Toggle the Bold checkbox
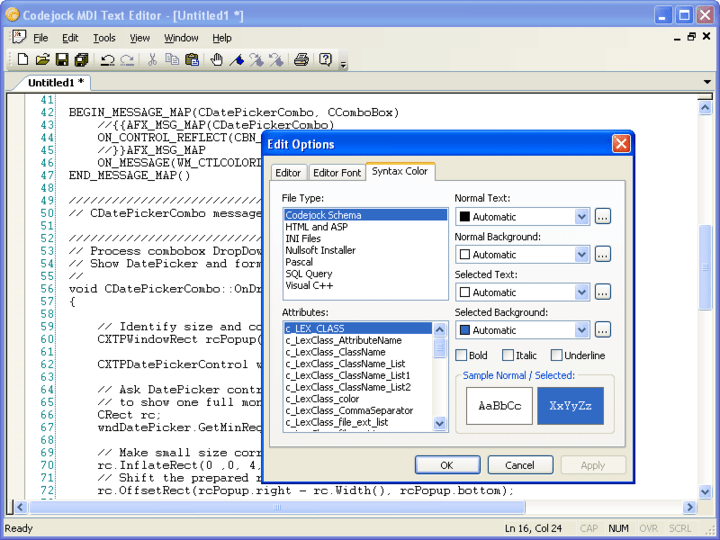The width and height of the screenshot is (720, 540). (x=461, y=355)
